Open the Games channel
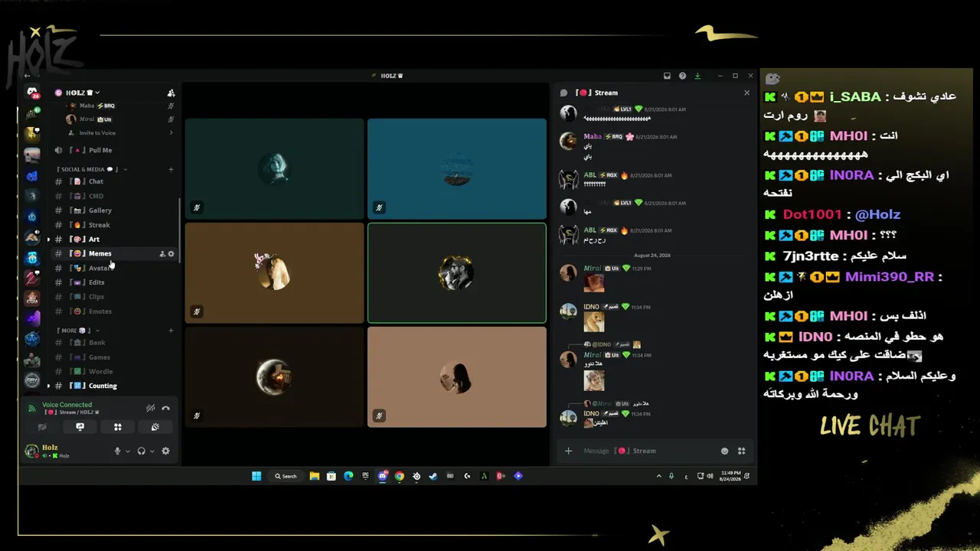 [115, 357]
